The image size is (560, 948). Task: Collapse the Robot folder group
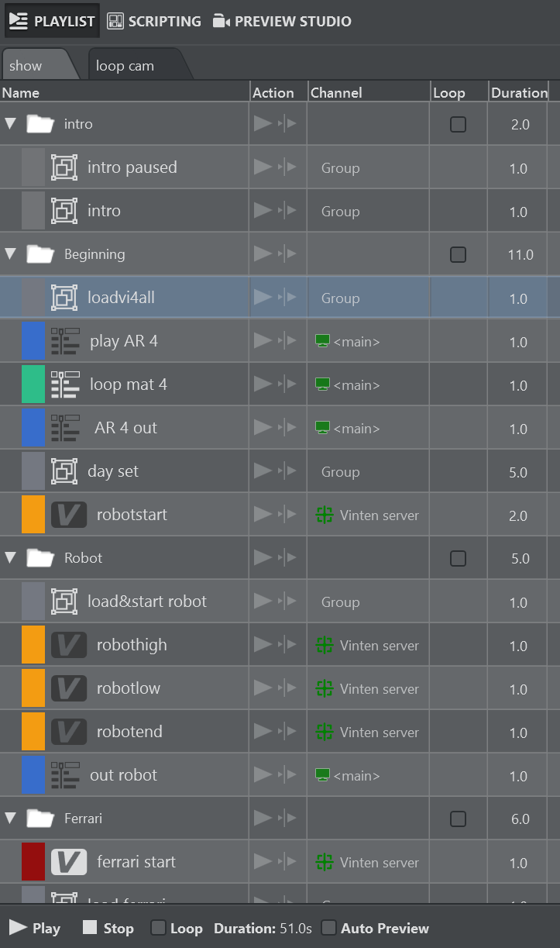pyautogui.click(x=11, y=558)
